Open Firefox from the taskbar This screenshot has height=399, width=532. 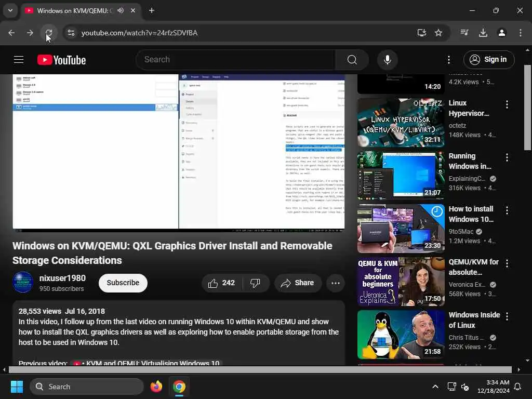[x=156, y=387]
